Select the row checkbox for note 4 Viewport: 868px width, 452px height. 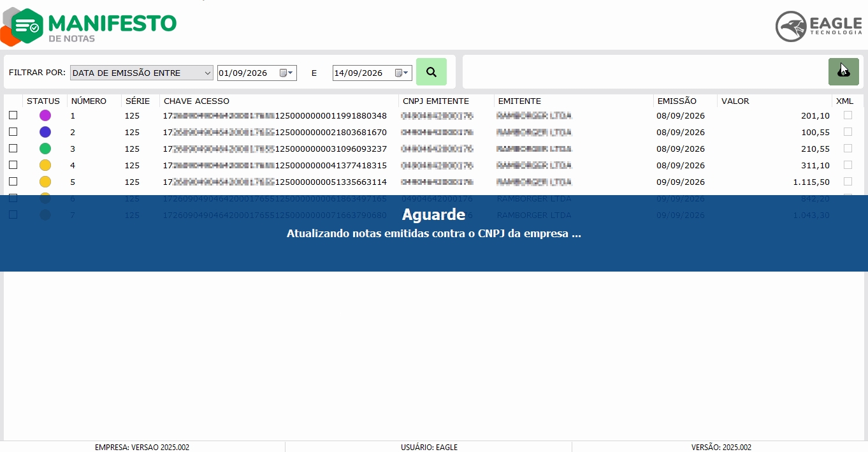click(13, 165)
